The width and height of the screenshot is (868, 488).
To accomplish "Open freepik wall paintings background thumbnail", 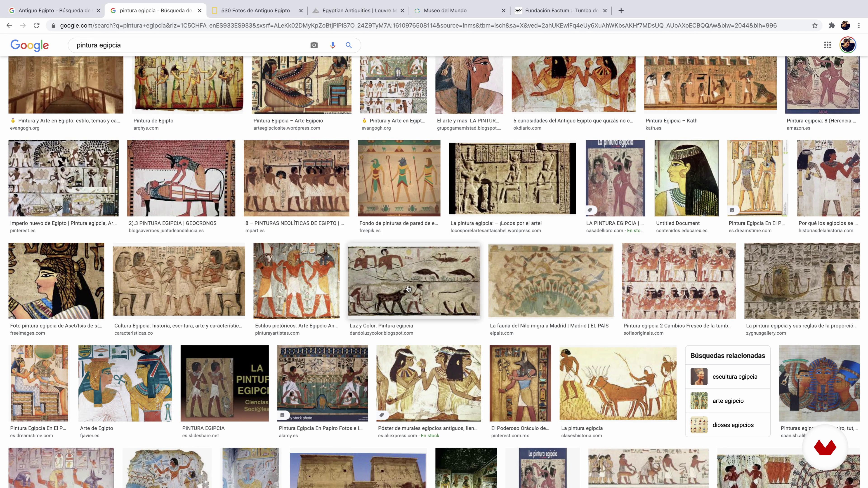I will 399,178.
